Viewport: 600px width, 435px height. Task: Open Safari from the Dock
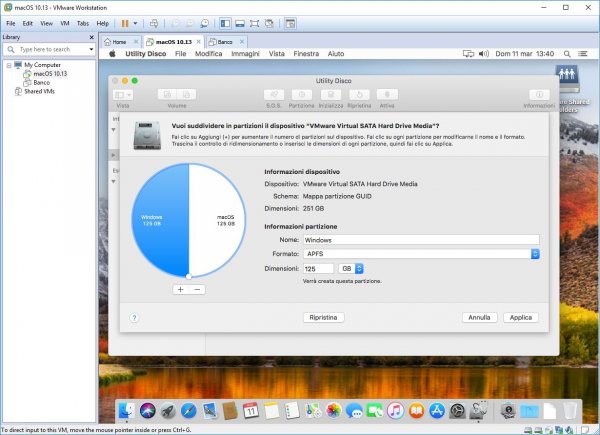[x=189, y=411]
